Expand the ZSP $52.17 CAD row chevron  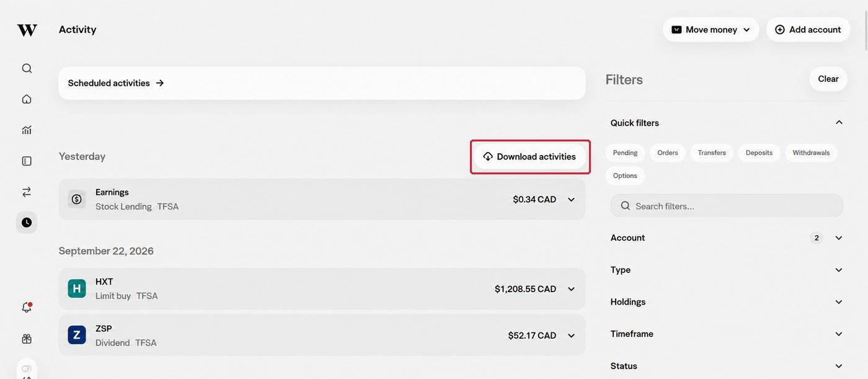point(571,336)
